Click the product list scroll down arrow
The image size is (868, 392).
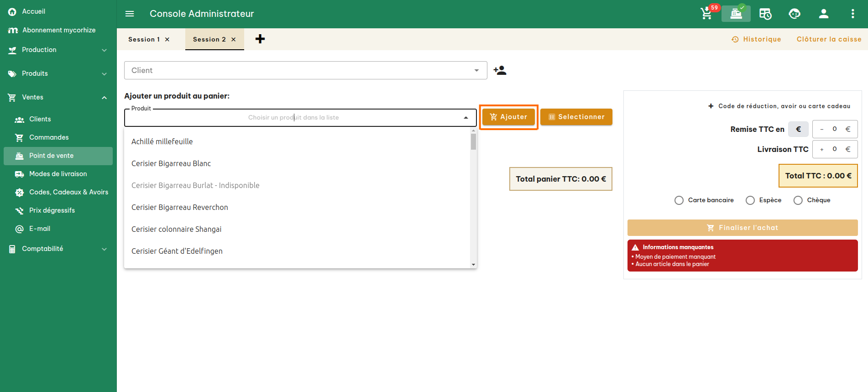473,265
